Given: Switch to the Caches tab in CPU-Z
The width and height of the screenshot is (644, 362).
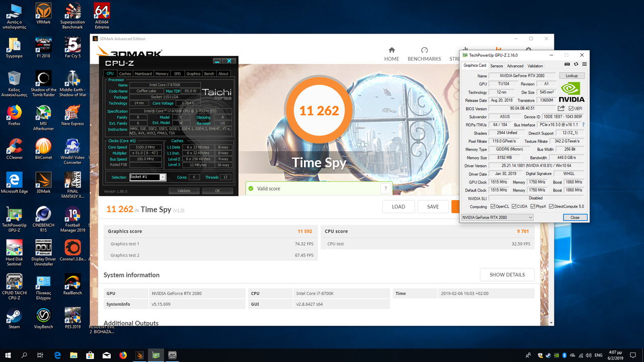Looking at the screenshot, I should 125,73.
